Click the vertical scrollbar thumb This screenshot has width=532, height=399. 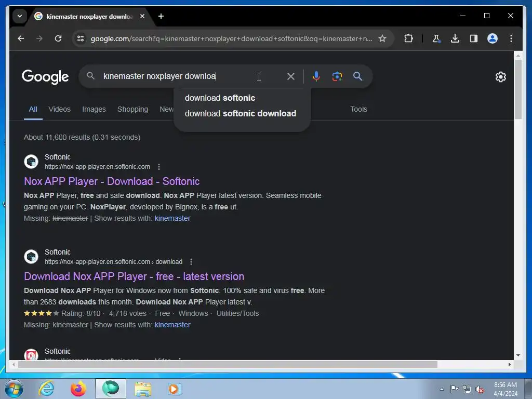click(x=518, y=89)
